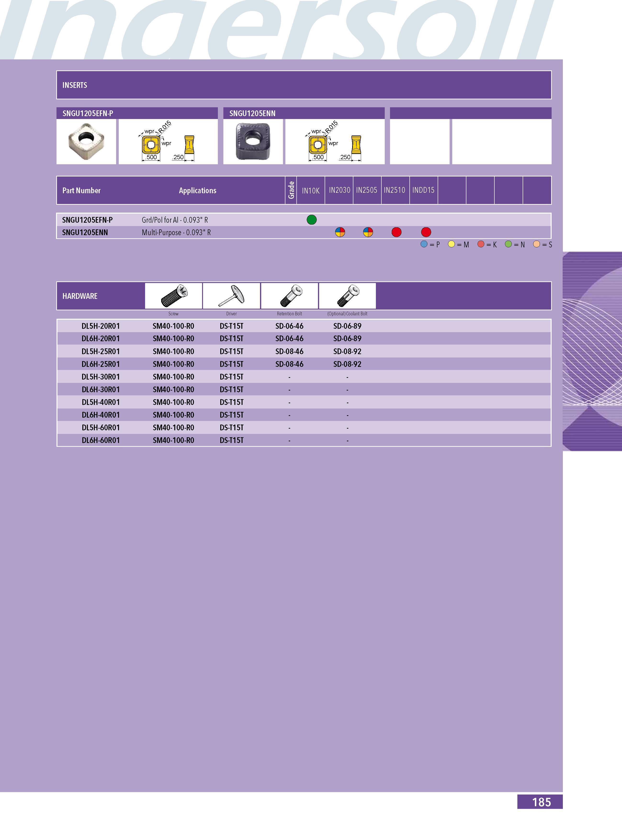This screenshot has height=840, width=622.
Task: Click the SNGU1205ENN image header label
Action: [252, 113]
